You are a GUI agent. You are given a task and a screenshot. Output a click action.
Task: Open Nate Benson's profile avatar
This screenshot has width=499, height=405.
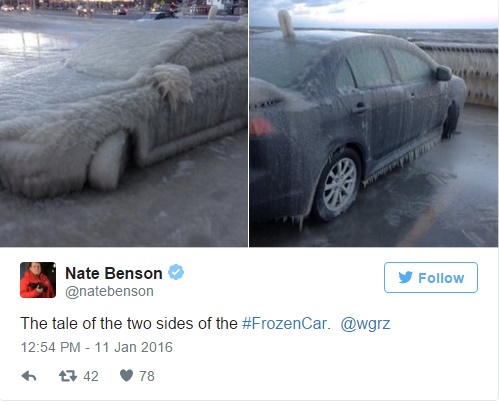click(x=38, y=280)
